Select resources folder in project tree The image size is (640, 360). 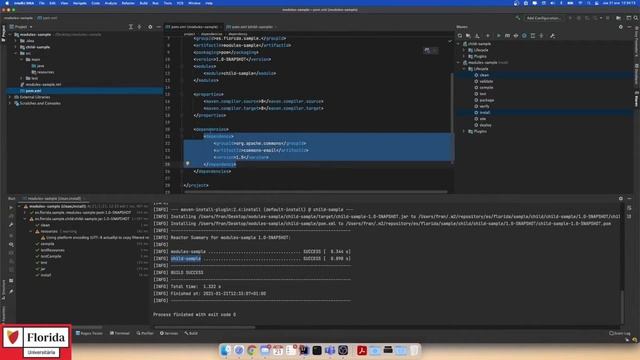pos(45,72)
